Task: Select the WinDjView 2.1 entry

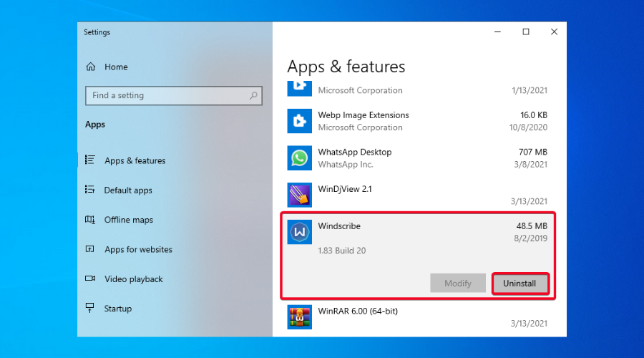Action: coord(417,195)
